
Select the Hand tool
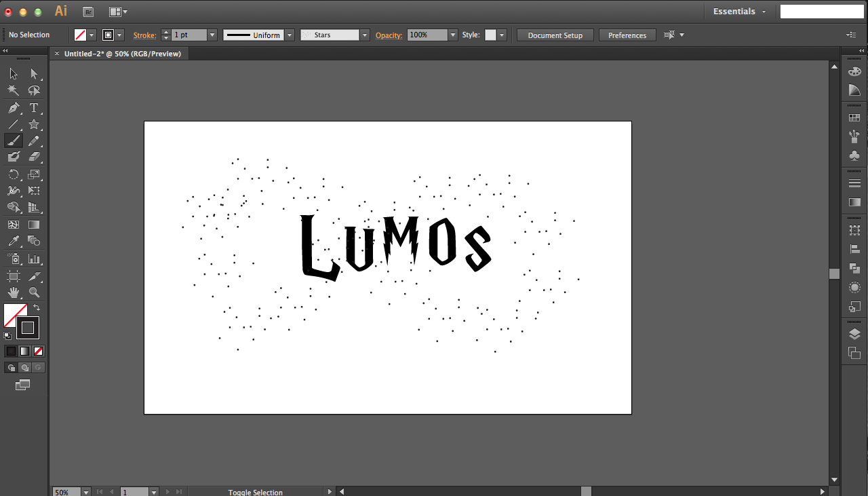(x=14, y=292)
